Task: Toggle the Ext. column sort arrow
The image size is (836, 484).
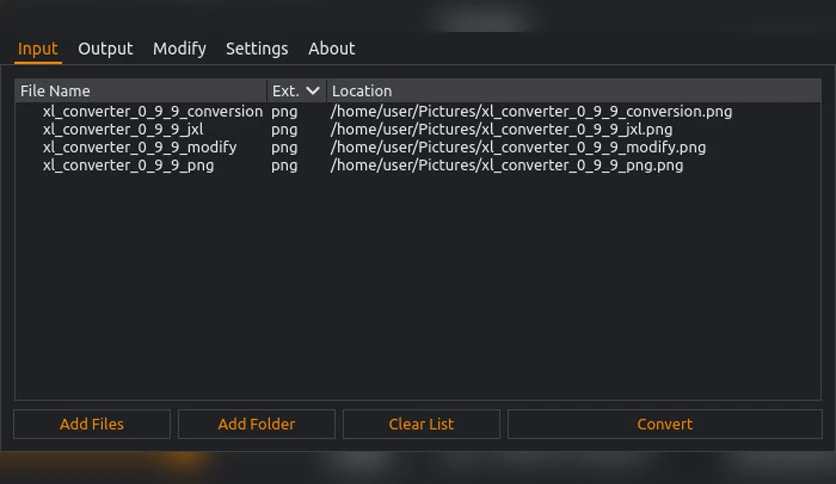Action: (x=313, y=91)
